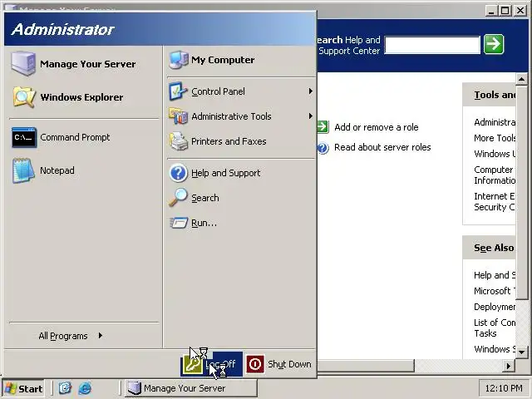Click the Microsoft link under See Also
This screenshot has width=532, height=399.
(x=495, y=291)
